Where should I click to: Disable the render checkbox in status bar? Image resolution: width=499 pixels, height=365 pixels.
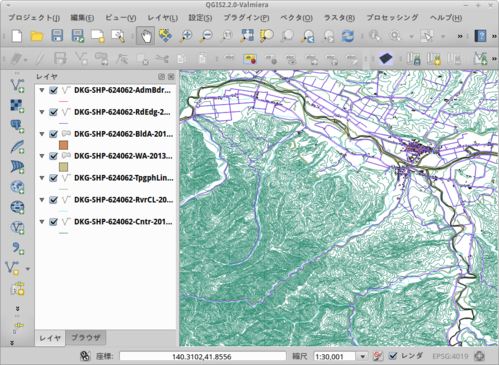pyautogui.click(x=393, y=356)
